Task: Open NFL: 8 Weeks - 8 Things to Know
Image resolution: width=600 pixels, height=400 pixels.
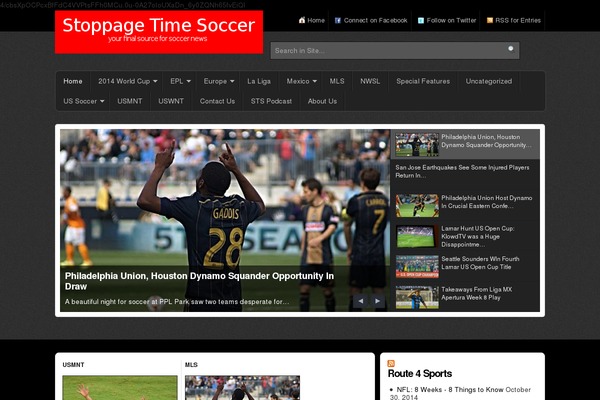Action: [450, 390]
